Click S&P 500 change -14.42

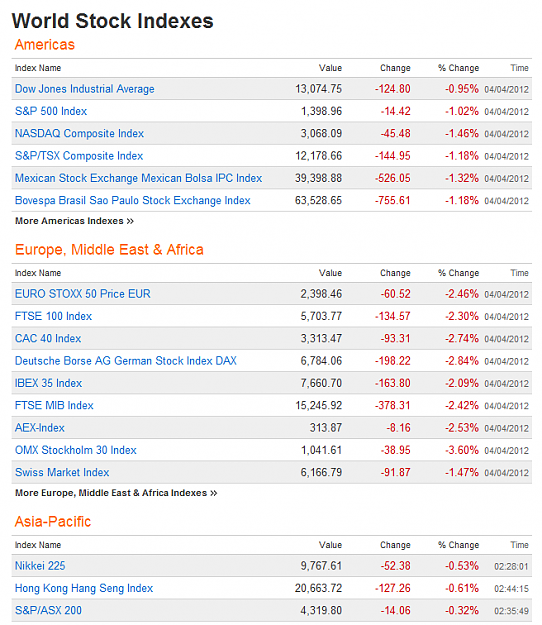click(x=395, y=111)
